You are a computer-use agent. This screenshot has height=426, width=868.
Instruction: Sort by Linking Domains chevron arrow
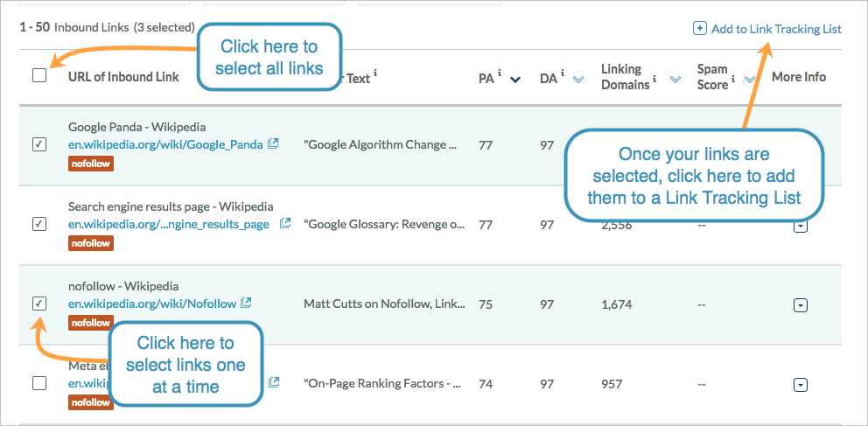675,80
